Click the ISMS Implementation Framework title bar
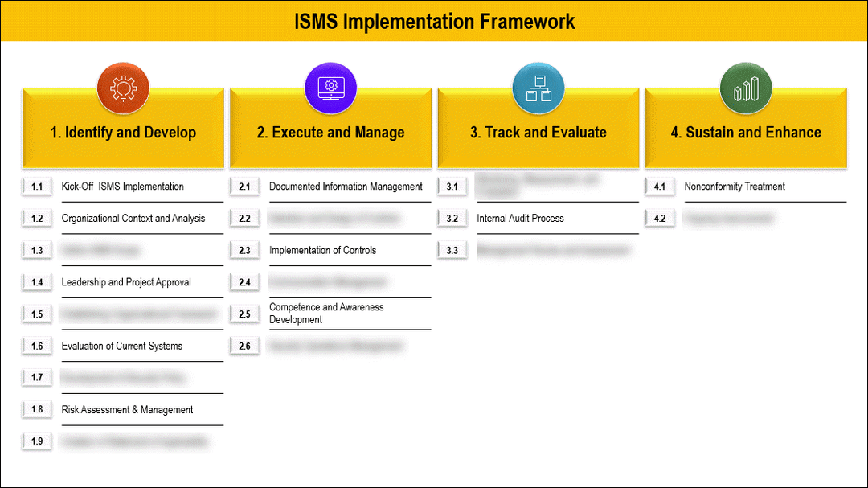 (434, 21)
